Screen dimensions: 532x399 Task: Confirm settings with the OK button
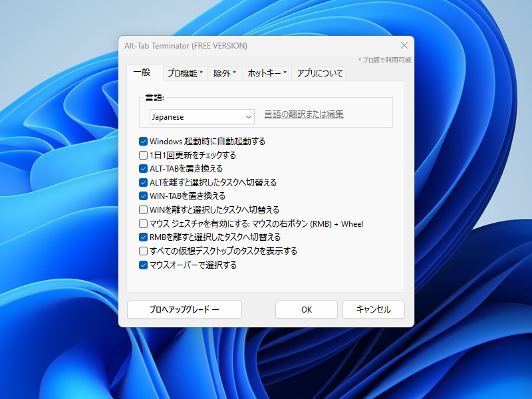(x=306, y=309)
